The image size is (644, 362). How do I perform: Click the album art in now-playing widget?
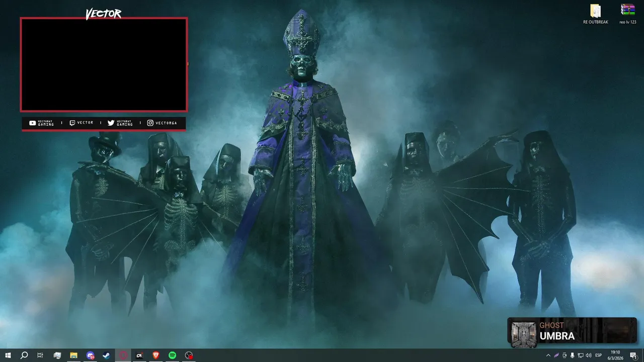click(524, 334)
